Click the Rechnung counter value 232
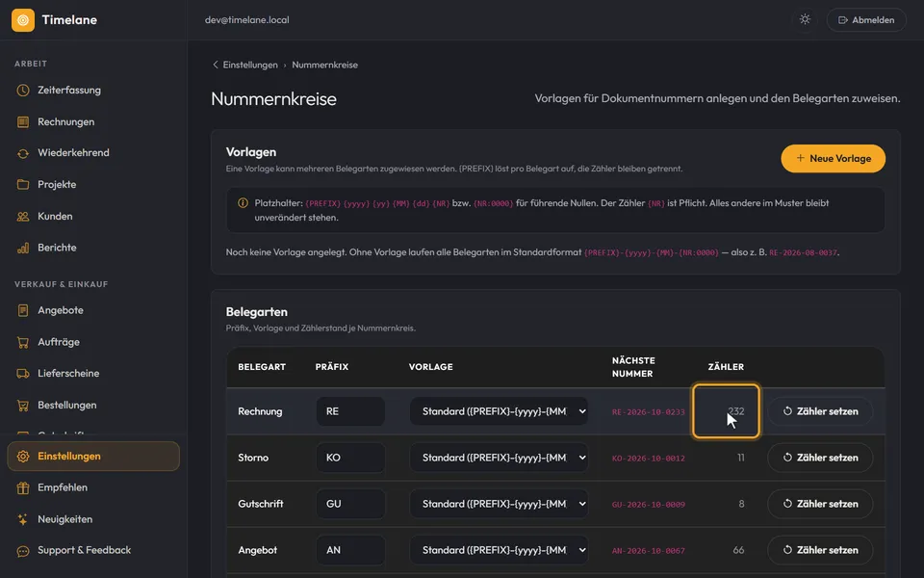 tap(736, 411)
